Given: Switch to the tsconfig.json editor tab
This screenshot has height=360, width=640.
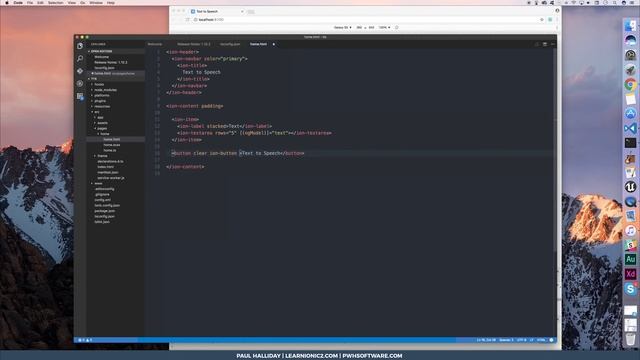Looking at the screenshot, I should 230,44.
